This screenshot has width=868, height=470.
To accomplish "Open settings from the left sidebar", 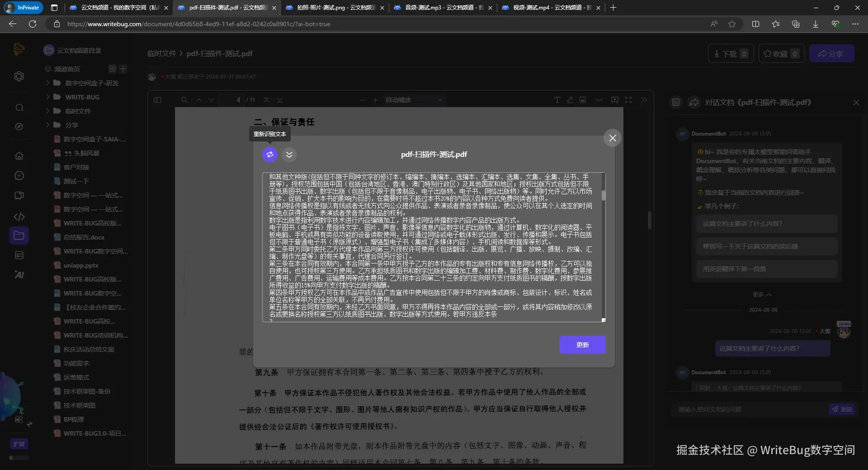I will pos(19,76).
